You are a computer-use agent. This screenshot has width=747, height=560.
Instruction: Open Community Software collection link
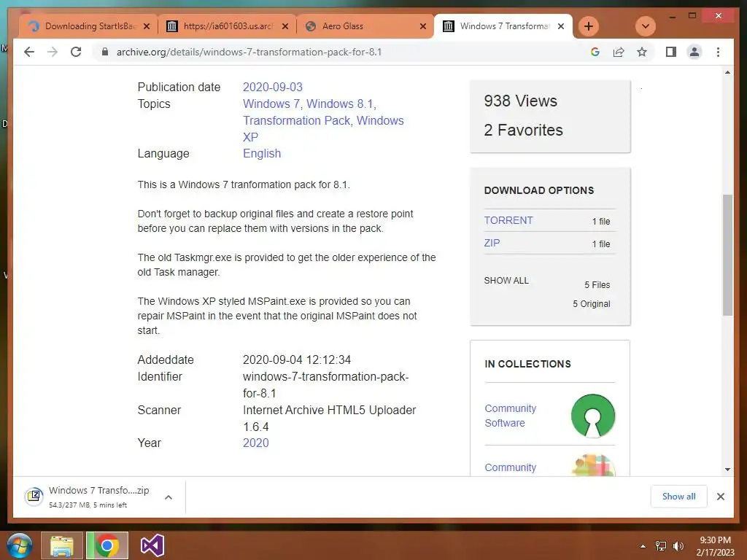click(x=510, y=416)
